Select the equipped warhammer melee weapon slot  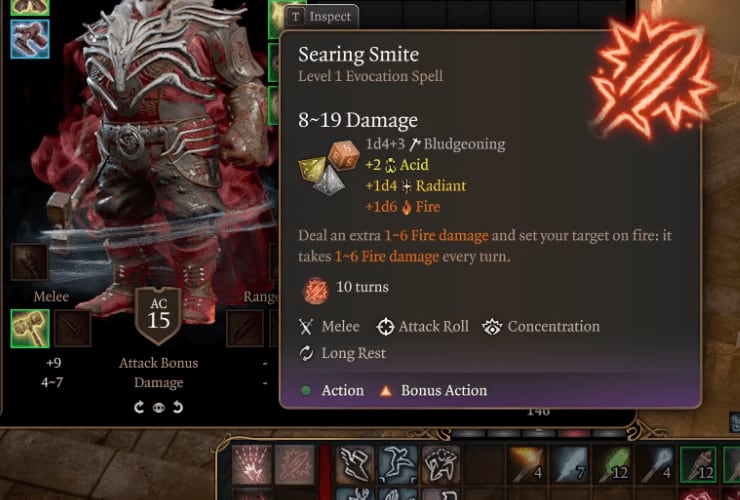click(30, 329)
